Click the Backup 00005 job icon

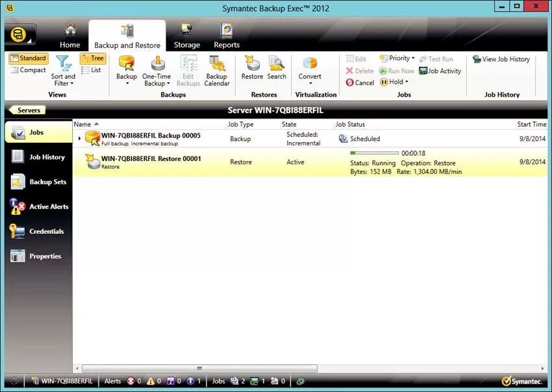pos(93,138)
